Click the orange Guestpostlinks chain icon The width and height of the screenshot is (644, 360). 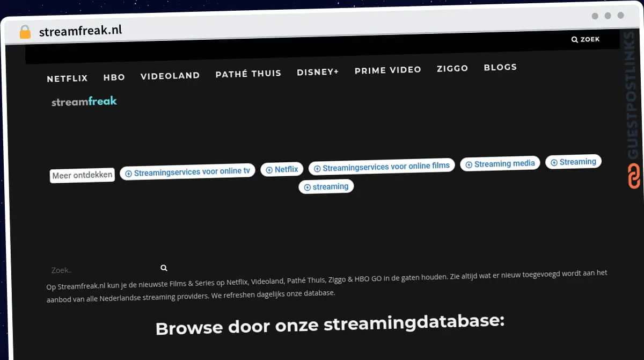634,176
